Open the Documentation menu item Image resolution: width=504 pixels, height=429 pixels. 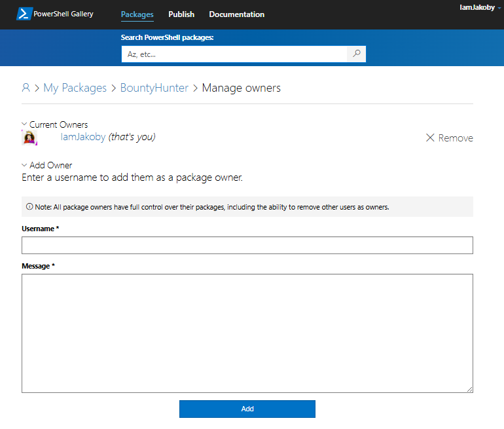236,14
